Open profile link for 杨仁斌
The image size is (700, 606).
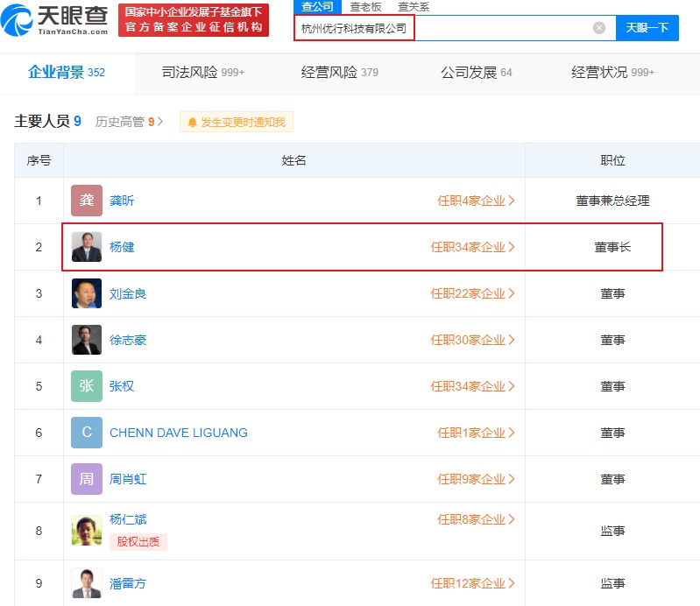pyautogui.click(x=128, y=519)
